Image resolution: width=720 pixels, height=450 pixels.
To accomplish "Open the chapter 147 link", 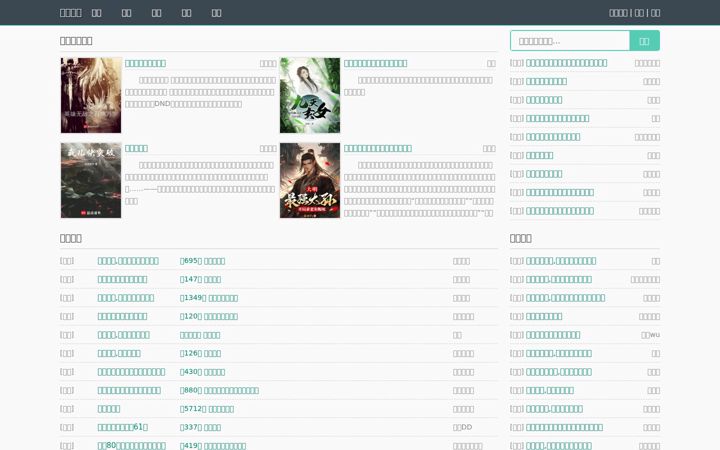I will click(x=200, y=279).
